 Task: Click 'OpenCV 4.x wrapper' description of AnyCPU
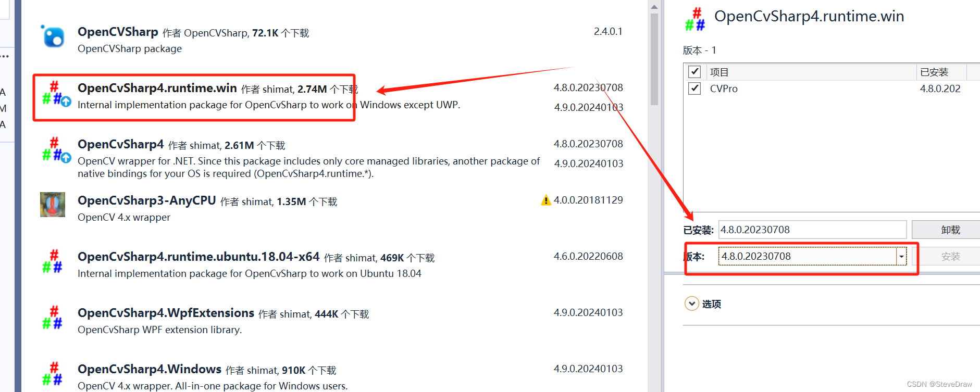(124, 217)
